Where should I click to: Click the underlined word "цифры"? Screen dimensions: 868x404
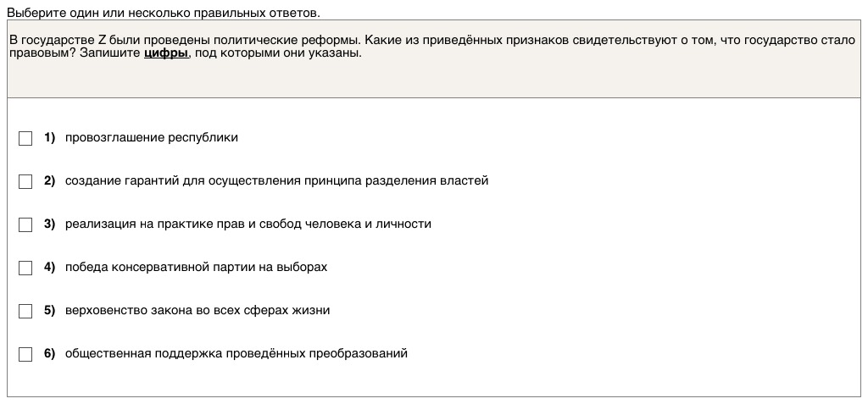(166, 53)
